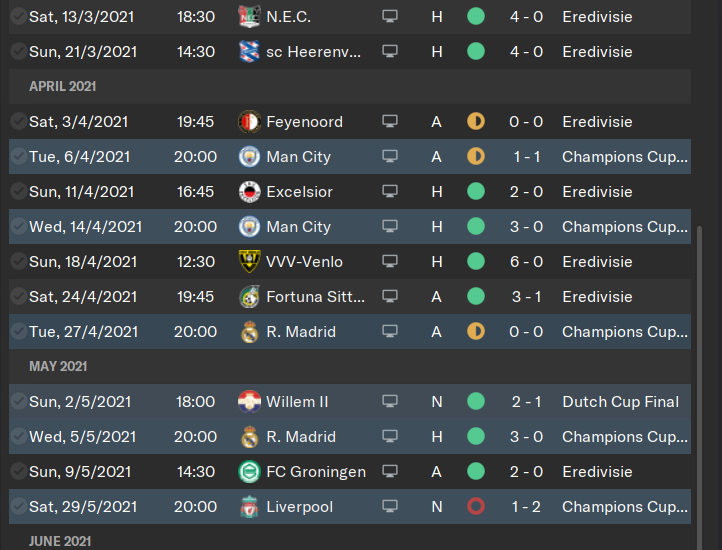
Task: Open the Dutch Cup Final competition link
Action: point(620,402)
